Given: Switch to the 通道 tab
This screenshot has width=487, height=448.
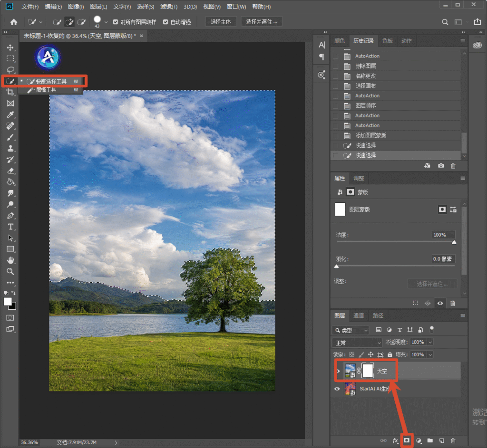Looking at the screenshot, I should click(x=359, y=315).
